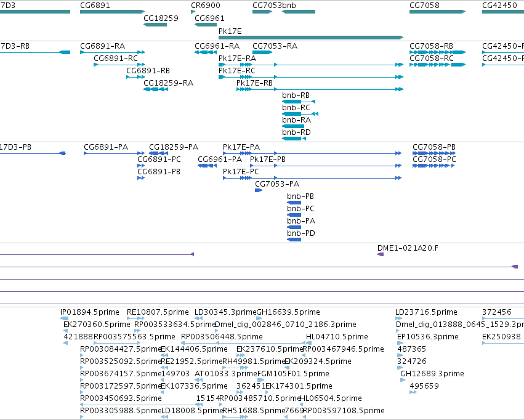Open EST IP01894.5prime label
The image size is (524, 420).
click(89, 312)
